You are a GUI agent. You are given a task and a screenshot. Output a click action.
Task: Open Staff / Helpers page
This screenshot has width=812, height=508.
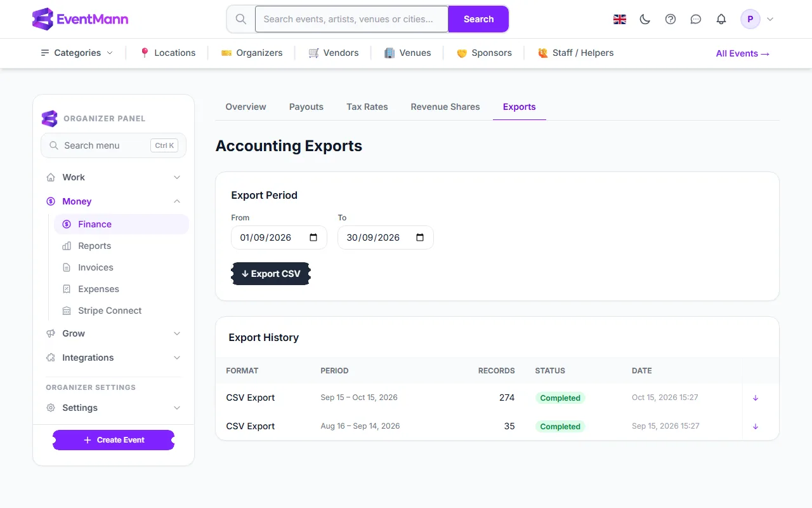tap(575, 53)
